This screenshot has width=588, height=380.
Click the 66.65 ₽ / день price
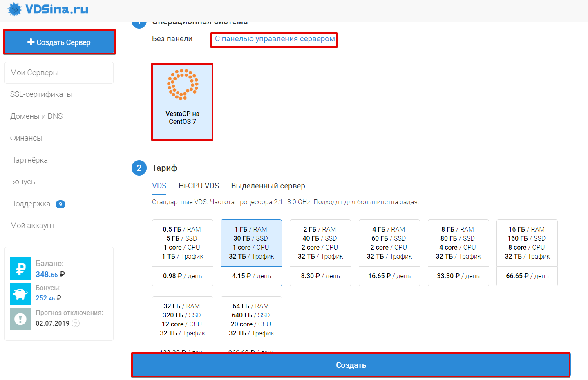click(x=527, y=276)
